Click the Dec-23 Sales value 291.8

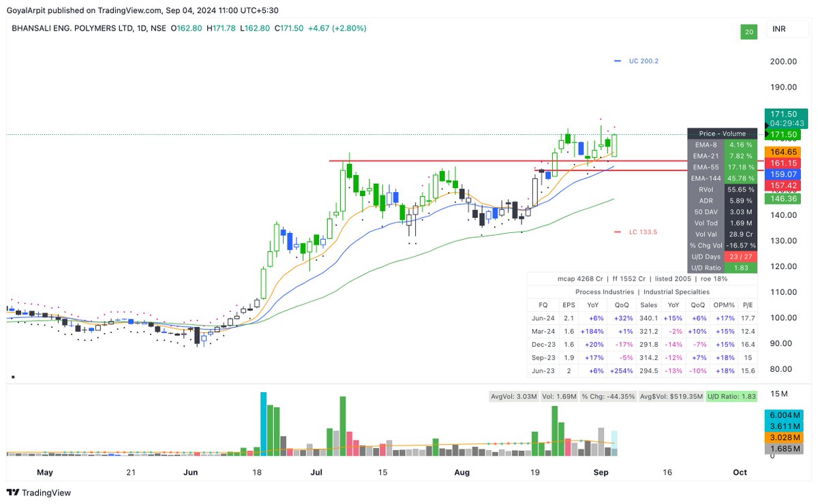click(x=648, y=344)
